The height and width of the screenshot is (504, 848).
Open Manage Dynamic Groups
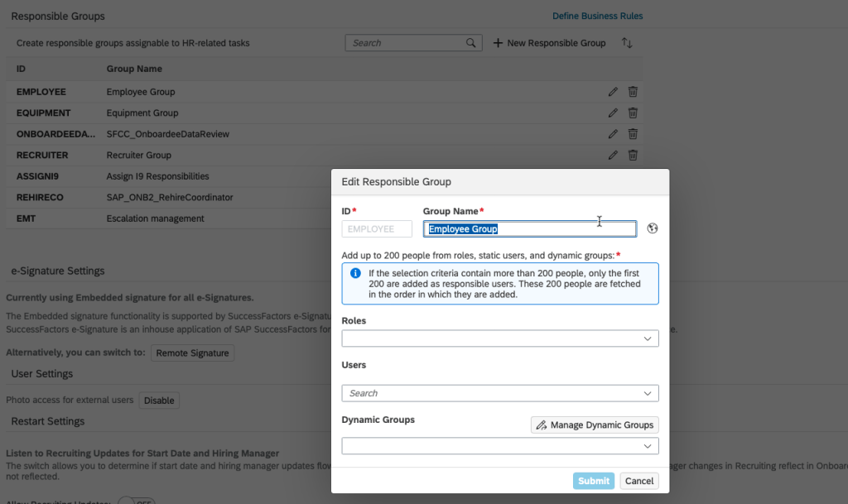pyautogui.click(x=595, y=425)
